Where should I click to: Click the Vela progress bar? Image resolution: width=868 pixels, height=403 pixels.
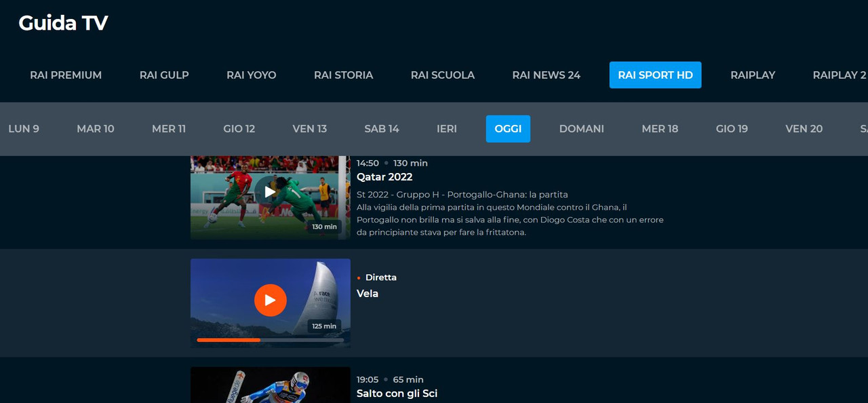(x=270, y=340)
